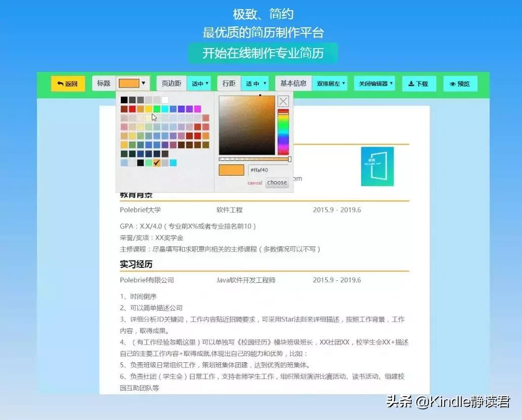Click the choose button to confirm color

click(277, 183)
